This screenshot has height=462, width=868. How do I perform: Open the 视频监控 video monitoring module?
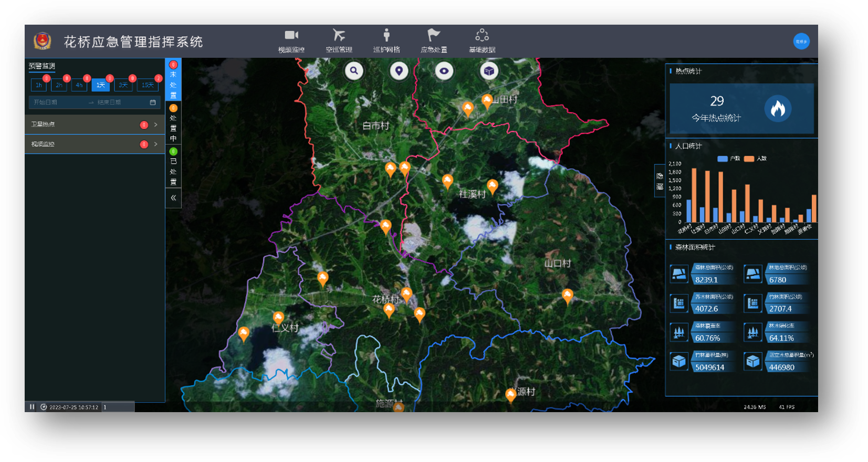(291, 41)
